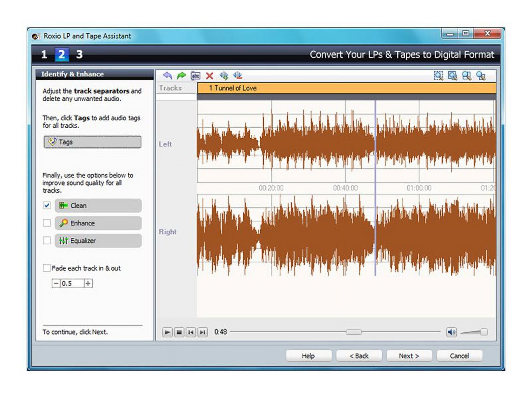Select the highlighted step 2
This screenshot has height=399, width=532.
(x=62, y=55)
